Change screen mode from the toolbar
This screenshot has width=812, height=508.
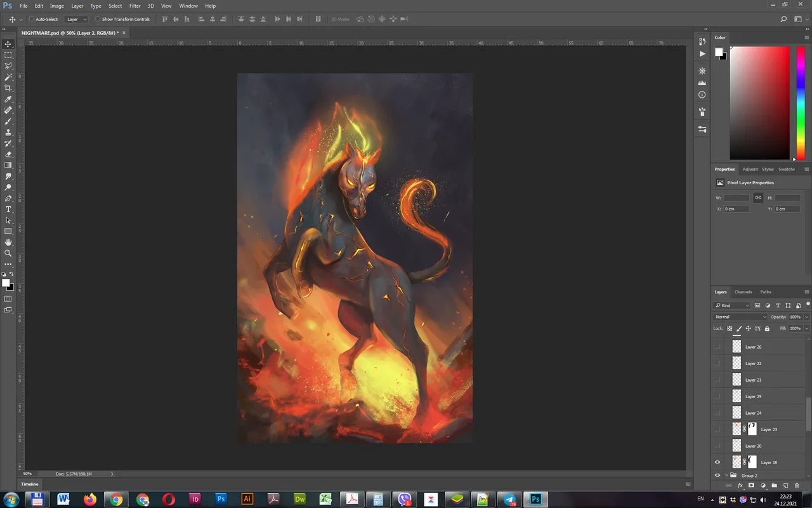pos(8,310)
